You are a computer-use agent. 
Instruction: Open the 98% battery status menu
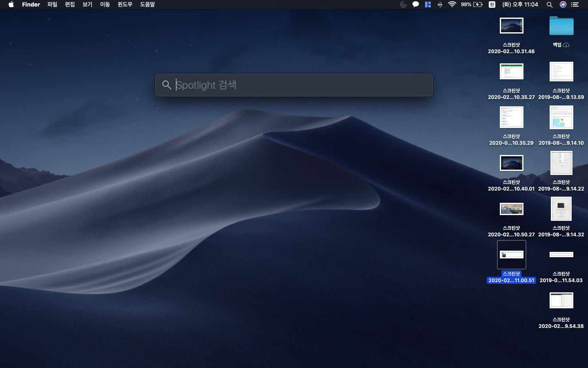click(x=472, y=4)
